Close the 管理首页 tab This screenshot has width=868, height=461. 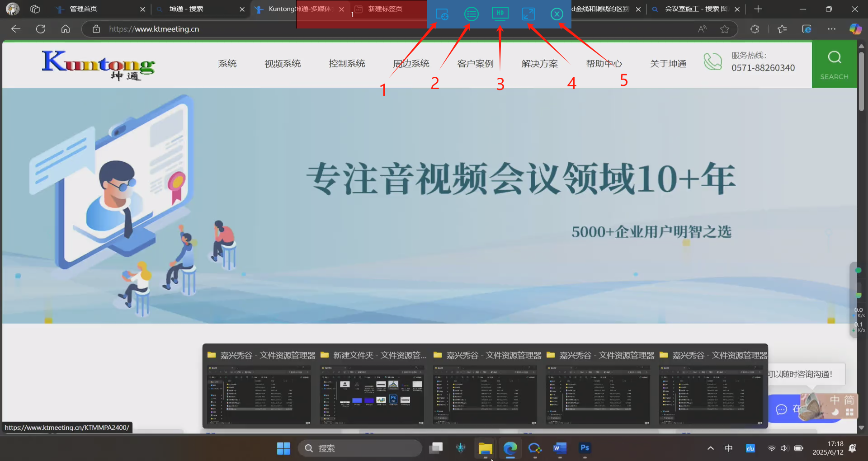pyautogui.click(x=142, y=9)
